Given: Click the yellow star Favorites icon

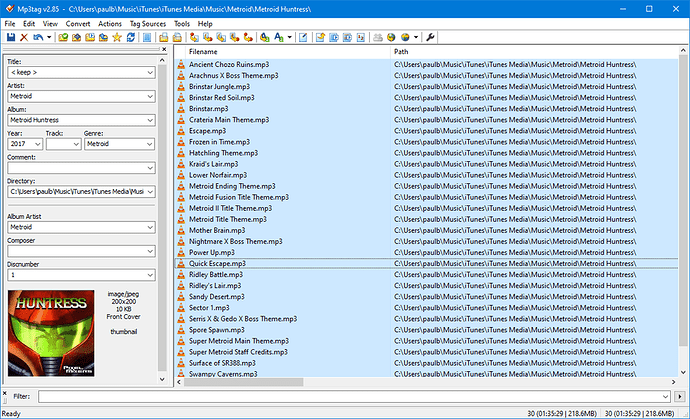Looking at the screenshot, I should [x=117, y=37].
